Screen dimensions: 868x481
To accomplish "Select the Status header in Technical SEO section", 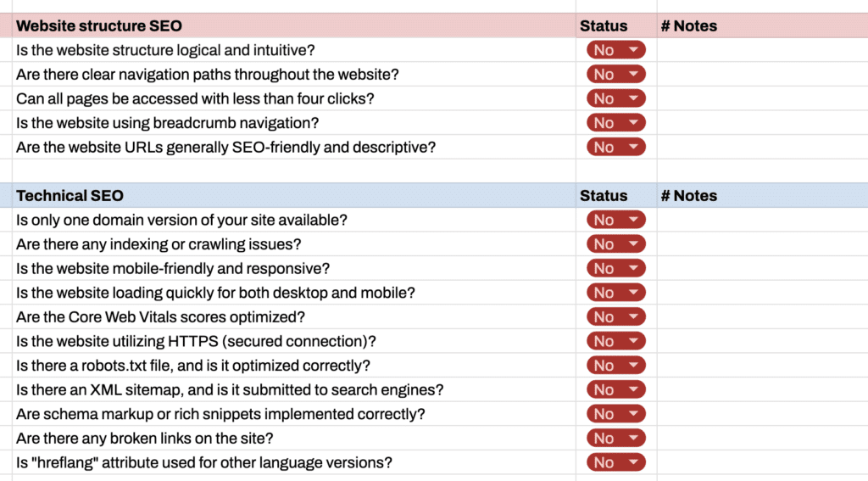I will (x=604, y=196).
